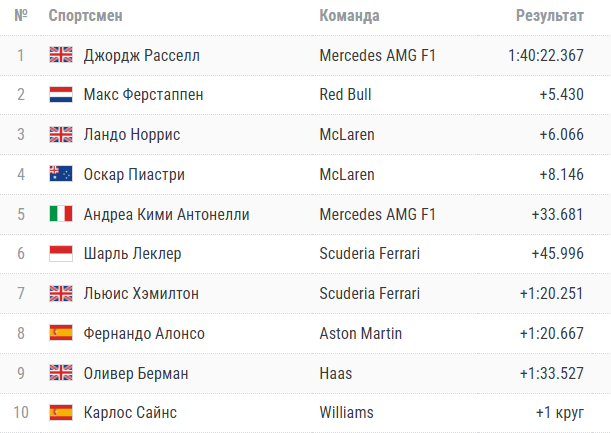Click the British flag beside Оливер Берман

(60, 373)
